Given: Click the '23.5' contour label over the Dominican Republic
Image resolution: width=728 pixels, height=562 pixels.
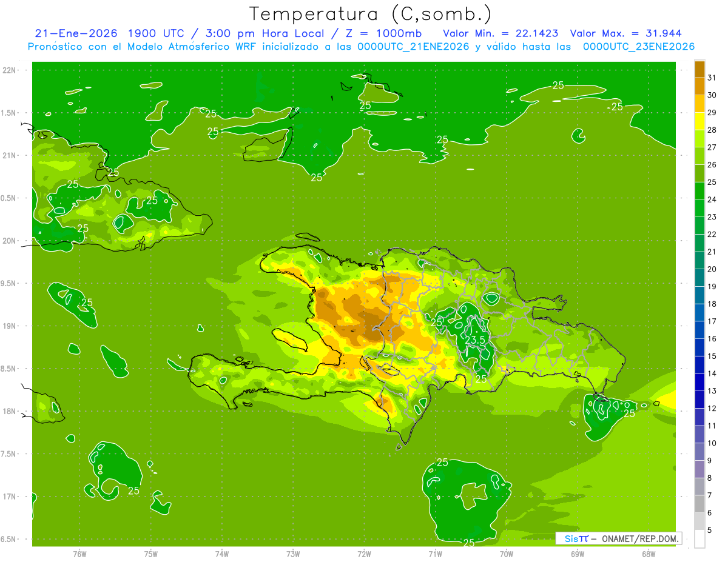Looking at the screenshot, I should (476, 340).
